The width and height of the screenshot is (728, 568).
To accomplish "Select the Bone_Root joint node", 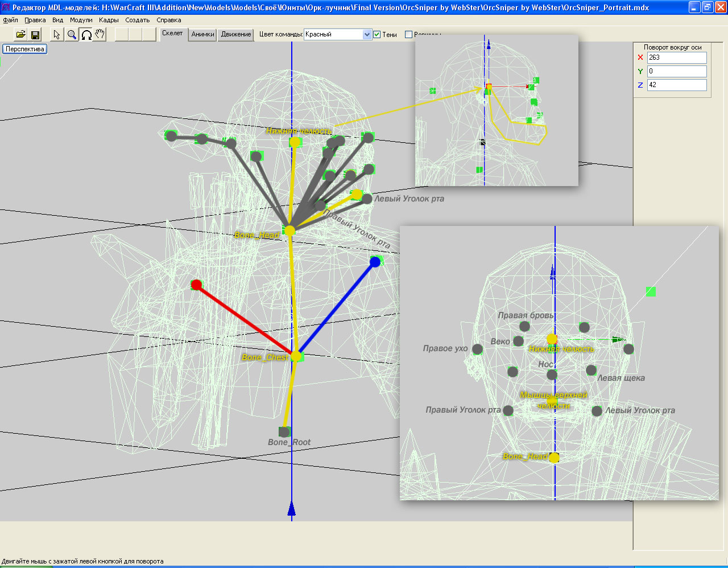I will pyautogui.click(x=285, y=432).
